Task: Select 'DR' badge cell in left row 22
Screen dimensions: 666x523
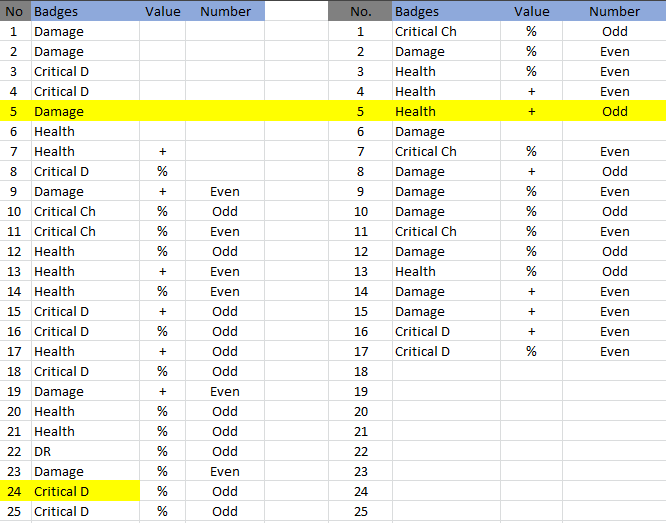Action: (85, 451)
